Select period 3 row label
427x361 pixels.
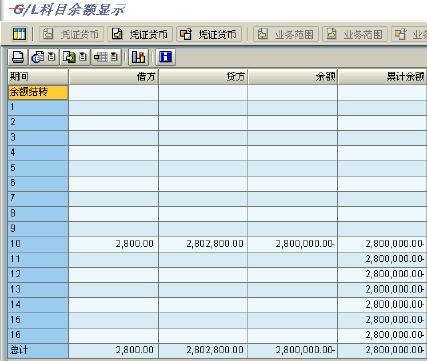38,138
